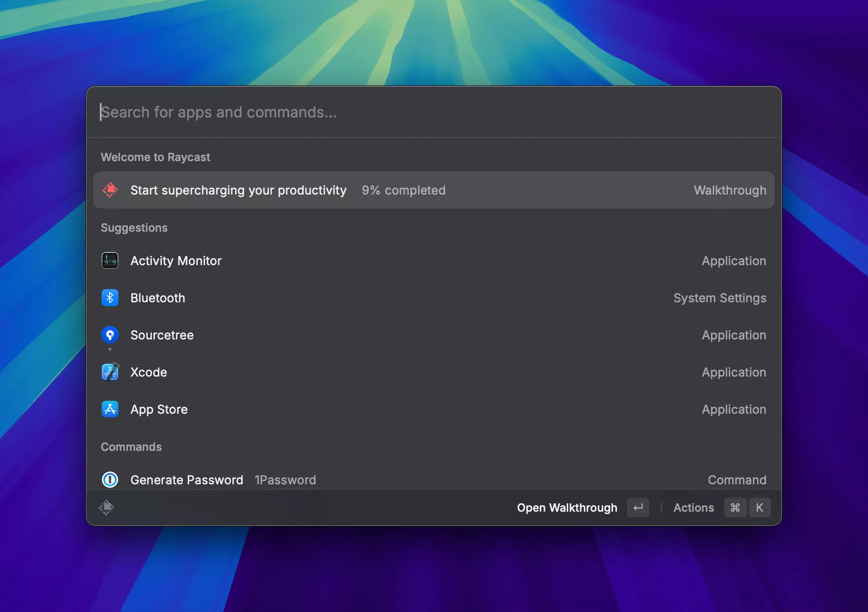Click the K key shortcut badge
The width and height of the screenshot is (868, 612).
click(x=759, y=508)
